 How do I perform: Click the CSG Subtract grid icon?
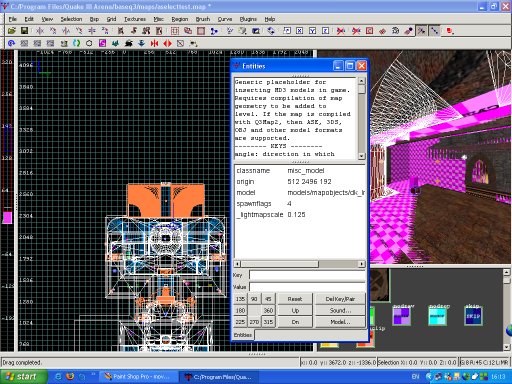tap(175, 31)
